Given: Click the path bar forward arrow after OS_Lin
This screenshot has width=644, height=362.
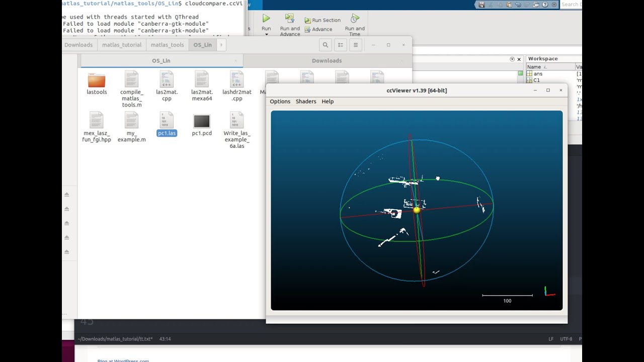Looking at the screenshot, I should click(x=221, y=45).
